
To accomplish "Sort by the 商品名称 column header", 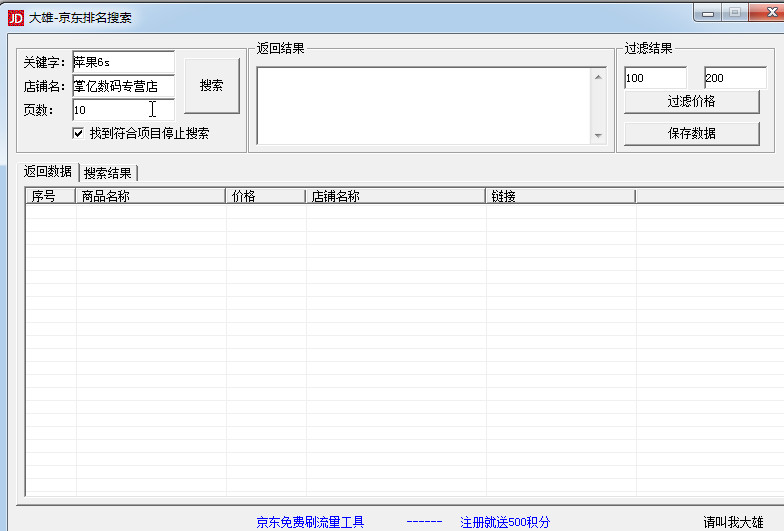I will pos(150,196).
